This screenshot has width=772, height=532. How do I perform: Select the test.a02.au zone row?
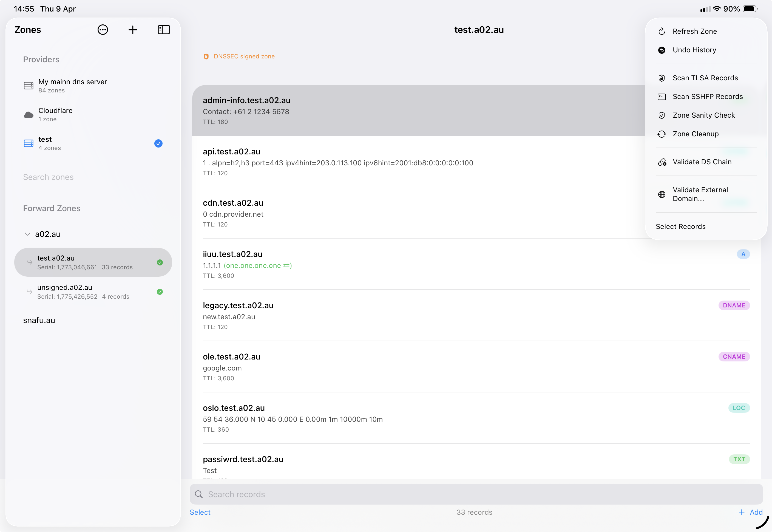tap(93, 262)
